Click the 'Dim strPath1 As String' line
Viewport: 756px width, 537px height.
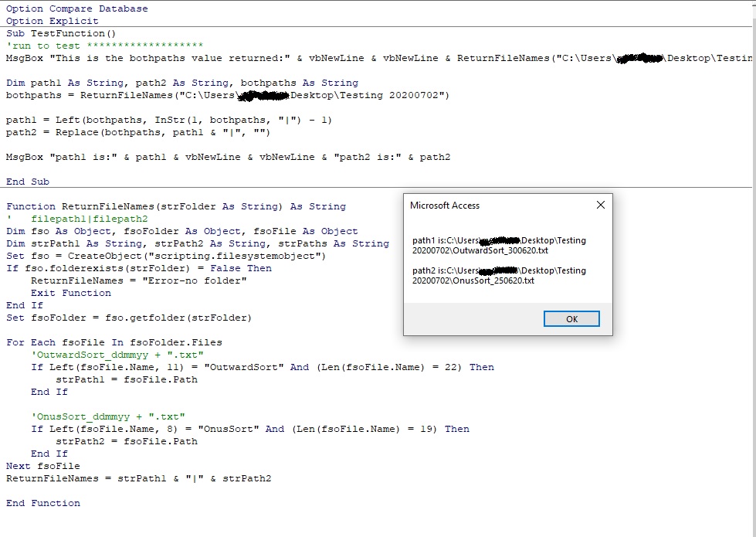(x=198, y=243)
